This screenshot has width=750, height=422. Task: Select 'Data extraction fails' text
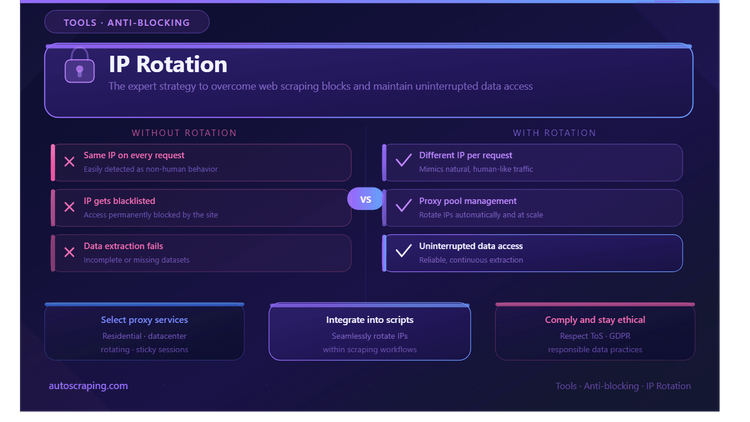click(123, 246)
